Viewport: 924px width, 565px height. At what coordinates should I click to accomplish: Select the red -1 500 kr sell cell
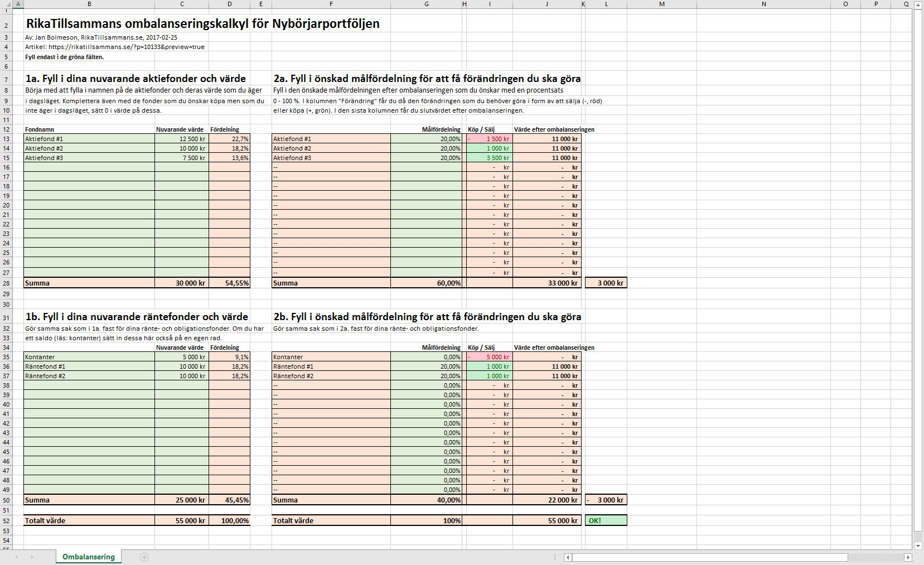tap(489, 139)
